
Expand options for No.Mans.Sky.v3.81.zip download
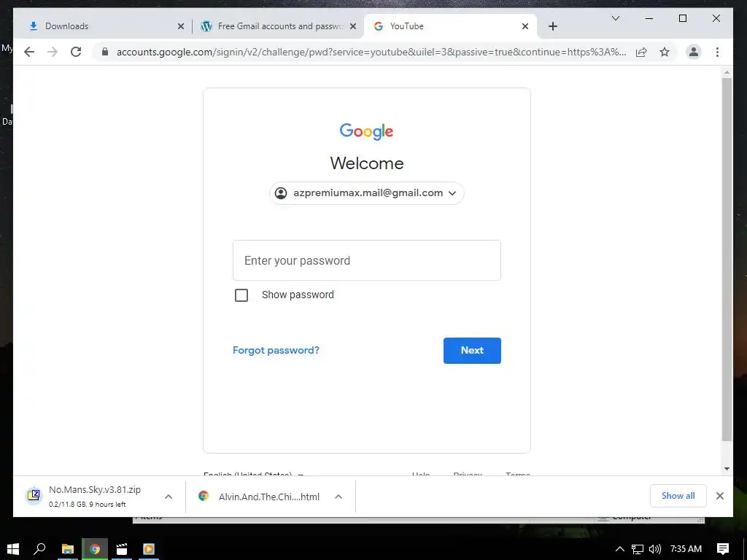tap(169, 497)
